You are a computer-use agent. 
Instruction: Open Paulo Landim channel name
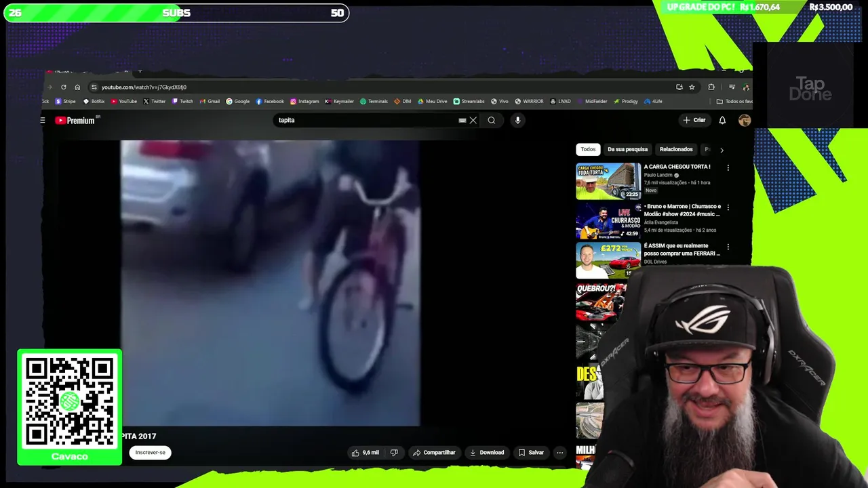658,175
